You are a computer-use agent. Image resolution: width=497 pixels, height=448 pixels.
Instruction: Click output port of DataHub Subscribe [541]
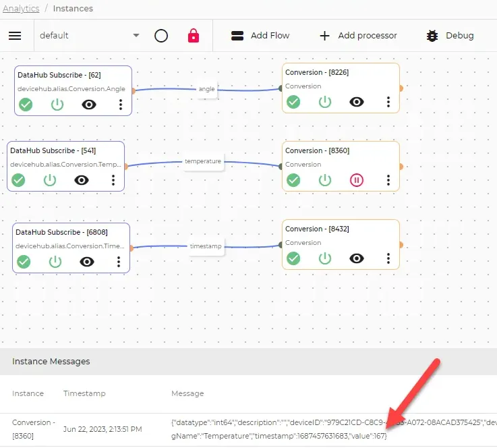[x=126, y=167]
